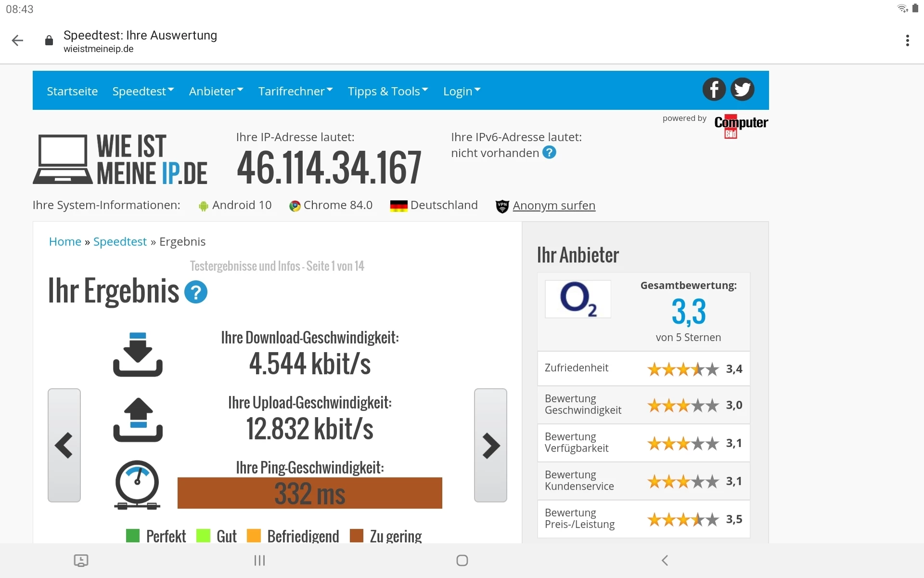The image size is (924, 578).
Task: Go back with browser back arrow
Action: point(18,40)
